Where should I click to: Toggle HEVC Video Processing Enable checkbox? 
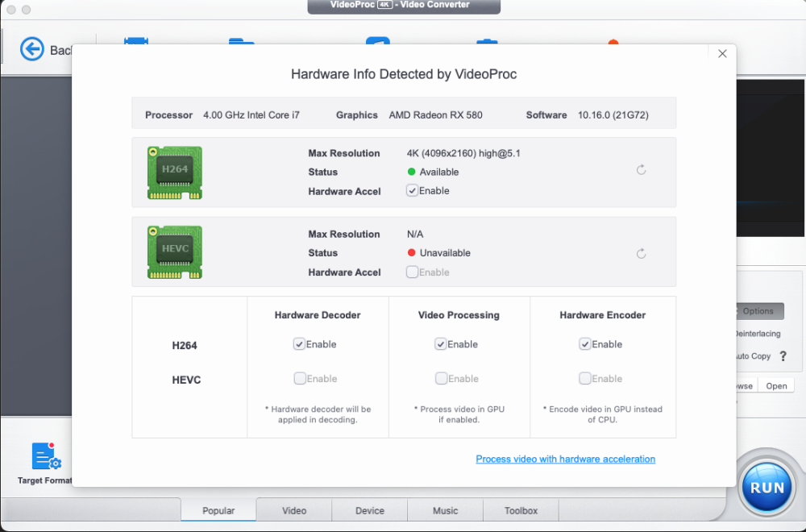(x=441, y=378)
